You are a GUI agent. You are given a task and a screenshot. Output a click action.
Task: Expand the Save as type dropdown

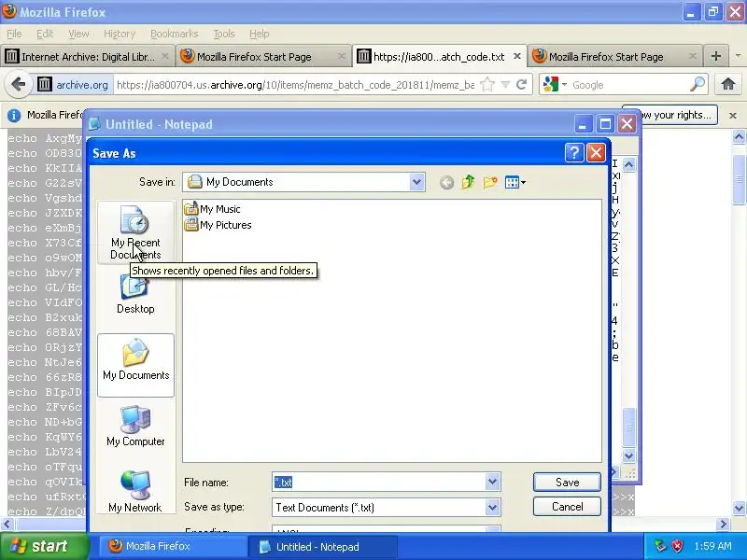pyautogui.click(x=493, y=507)
